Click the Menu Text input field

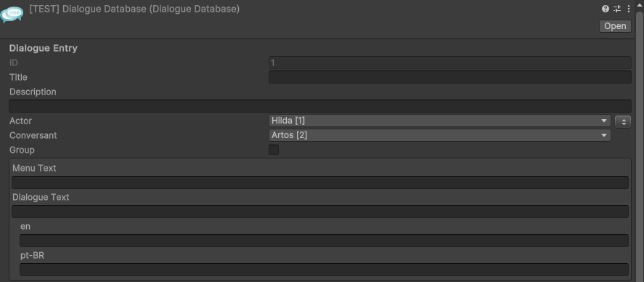(320, 182)
